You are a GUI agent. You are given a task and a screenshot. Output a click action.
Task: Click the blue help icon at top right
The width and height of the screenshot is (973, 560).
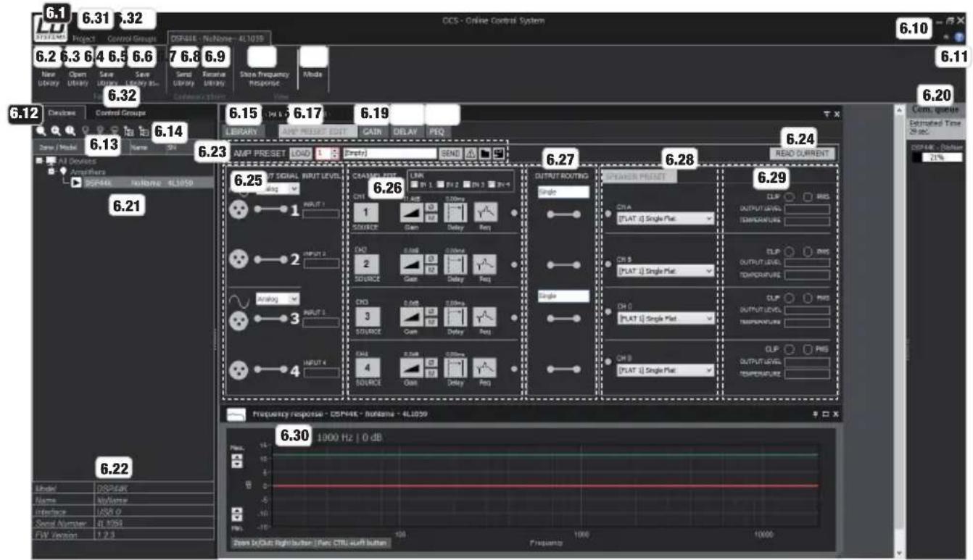tap(959, 37)
